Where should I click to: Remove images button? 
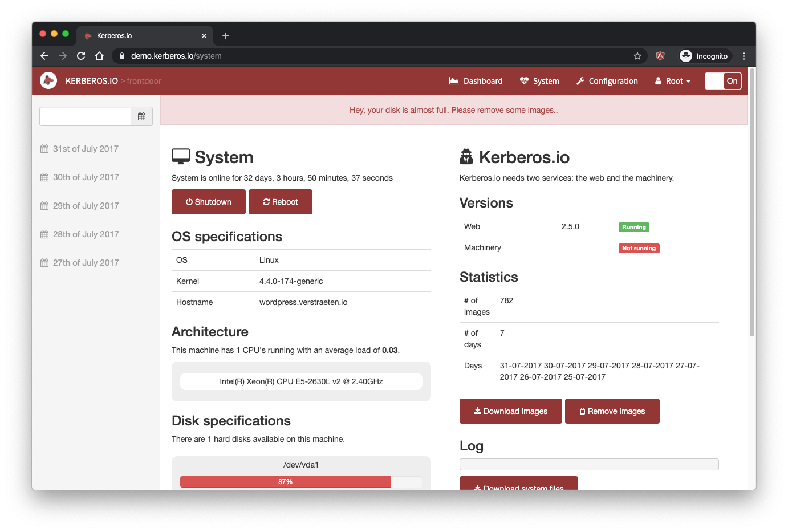(612, 411)
